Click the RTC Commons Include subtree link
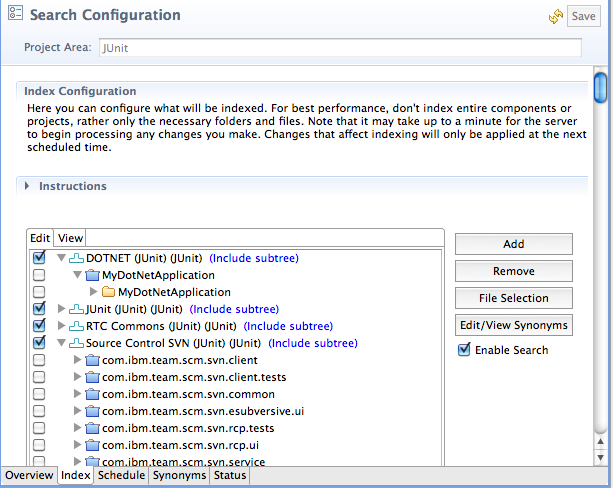This screenshot has width=613, height=488. pyautogui.click(x=288, y=326)
